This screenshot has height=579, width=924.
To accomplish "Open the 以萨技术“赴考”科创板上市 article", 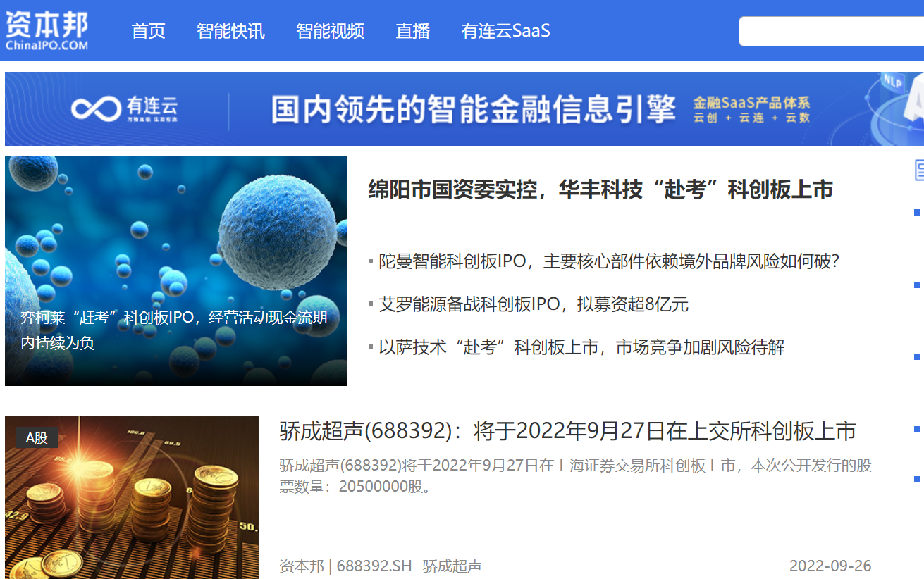I will tap(581, 347).
